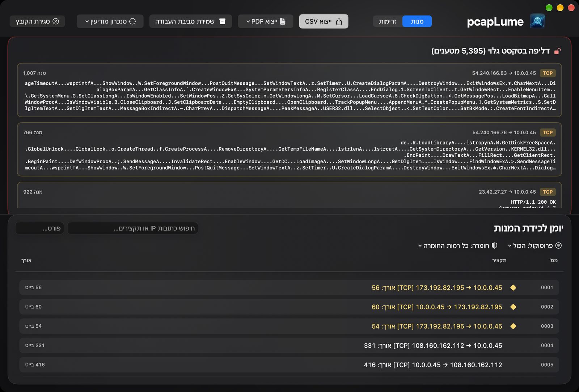Click the ייצוא CSV export button

[x=324, y=21]
